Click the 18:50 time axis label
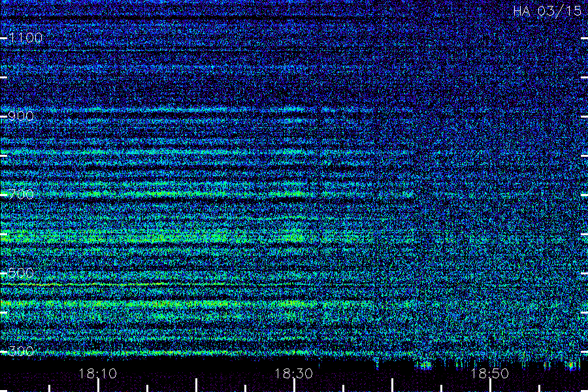Screen dimensions: 588x392 click(490, 374)
